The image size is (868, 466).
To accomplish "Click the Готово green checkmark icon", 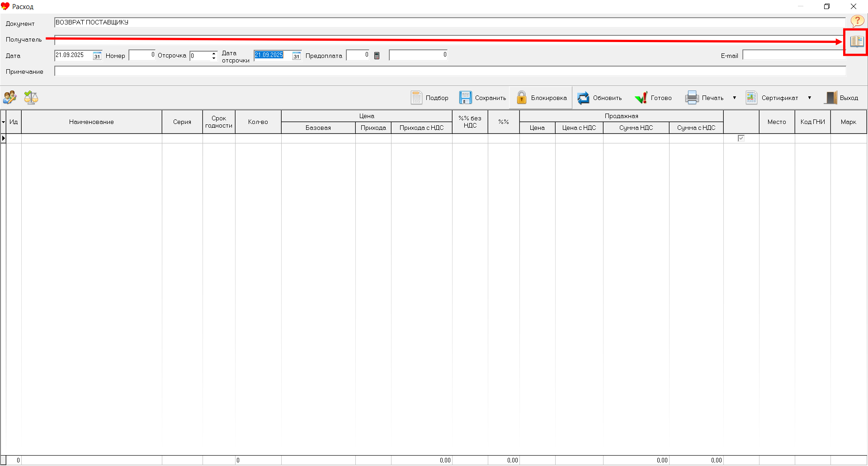I will click(641, 98).
